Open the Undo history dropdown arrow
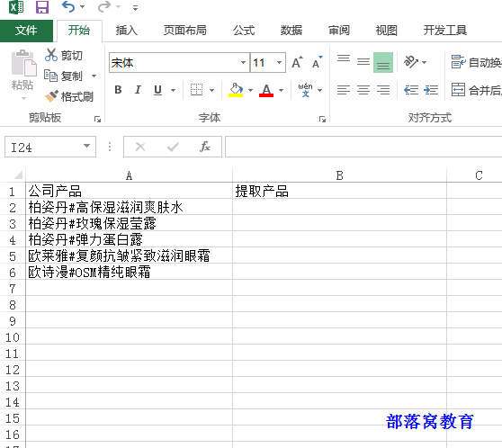The height and width of the screenshot is (448, 502). click(x=82, y=6)
